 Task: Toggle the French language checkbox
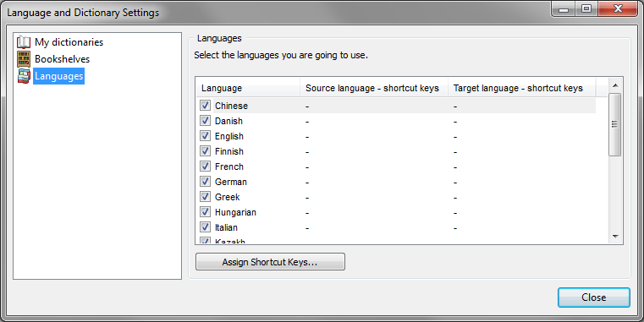point(206,166)
